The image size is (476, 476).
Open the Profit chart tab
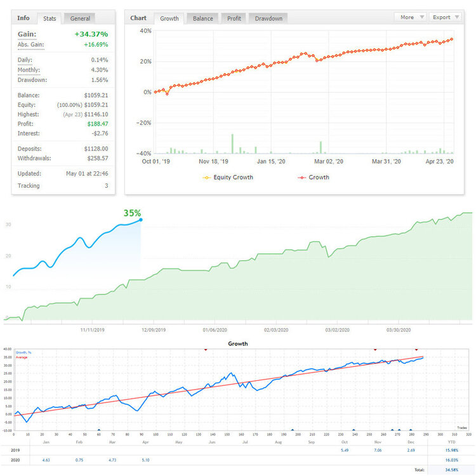234,18
